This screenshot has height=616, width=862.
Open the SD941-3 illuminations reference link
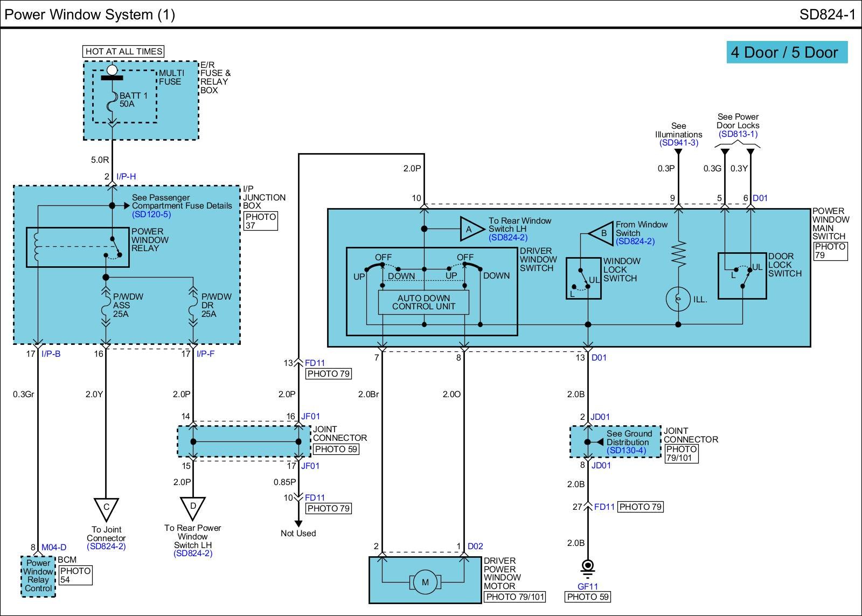(x=678, y=143)
